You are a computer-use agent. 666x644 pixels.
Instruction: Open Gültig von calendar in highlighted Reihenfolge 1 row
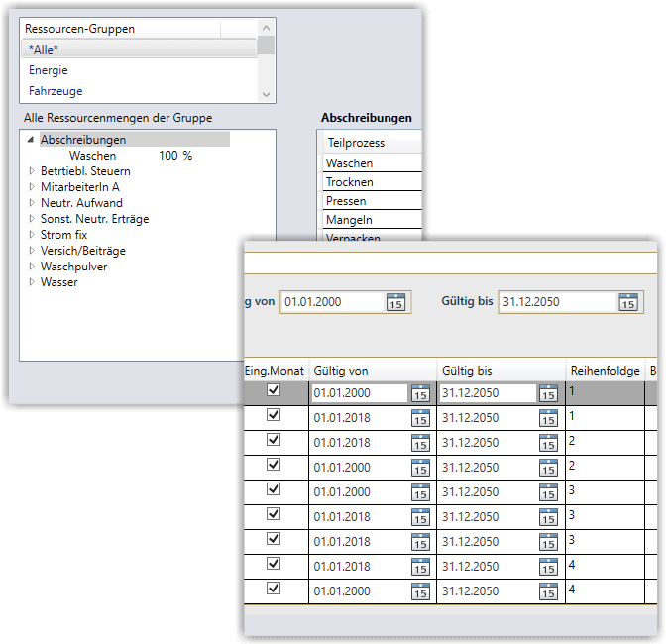point(420,393)
